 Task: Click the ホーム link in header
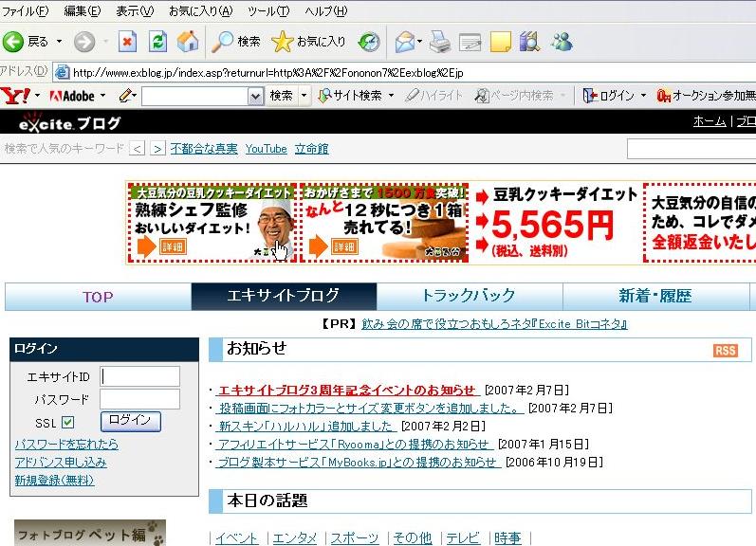click(709, 121)
